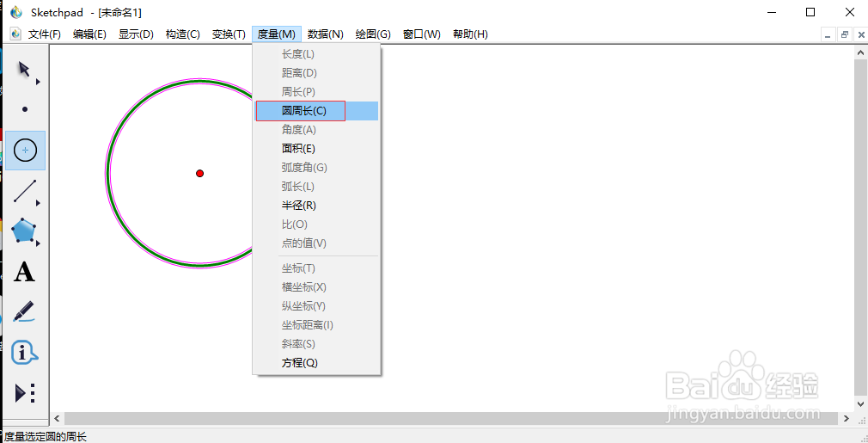This screenshot has height=443, width=868.
Task: Open the 变换(T) menu
Action: pyautogui.click(x=229, y=34)
